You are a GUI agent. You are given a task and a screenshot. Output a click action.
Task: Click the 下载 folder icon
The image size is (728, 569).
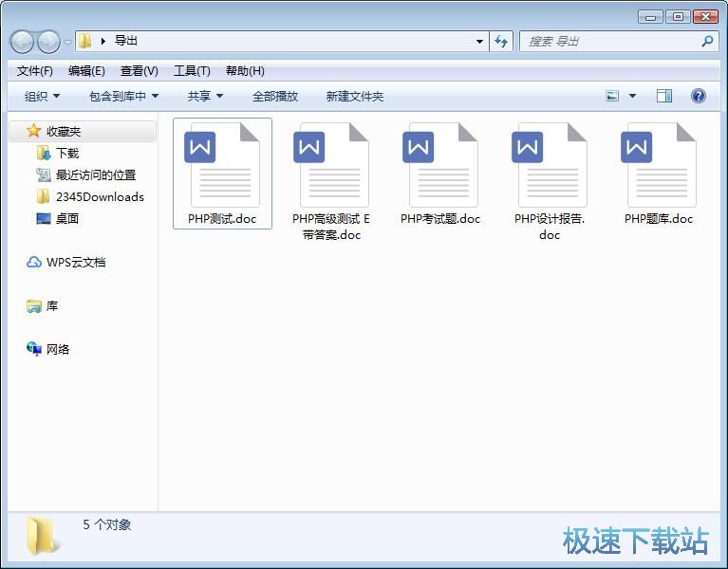[43, 153]
